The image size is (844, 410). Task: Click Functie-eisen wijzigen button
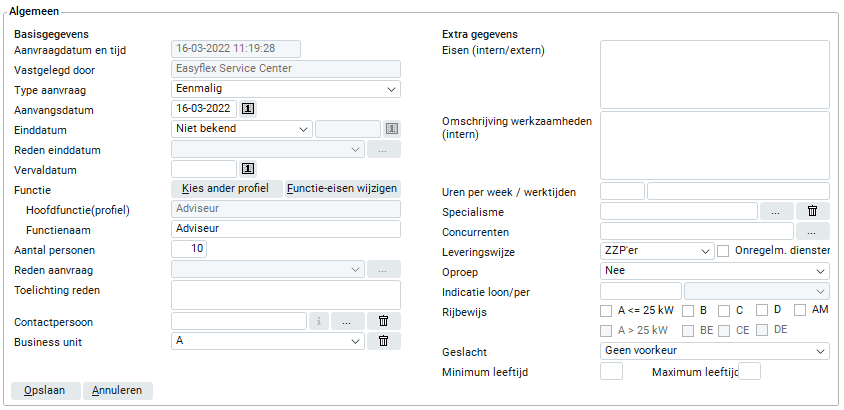pos(343,189)
